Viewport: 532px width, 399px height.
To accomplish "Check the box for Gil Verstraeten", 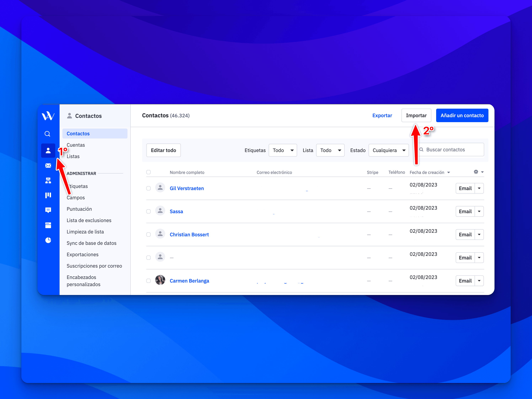I will [x=148, y=188].
